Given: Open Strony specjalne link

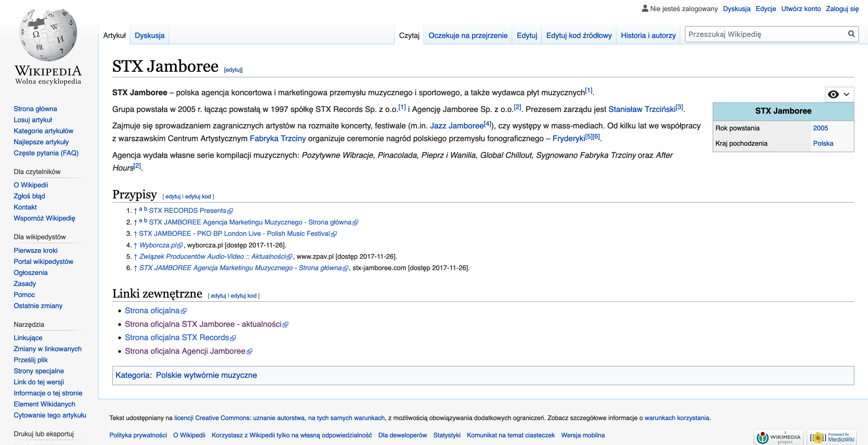Looking at the screenshot, I should point(39,371).
